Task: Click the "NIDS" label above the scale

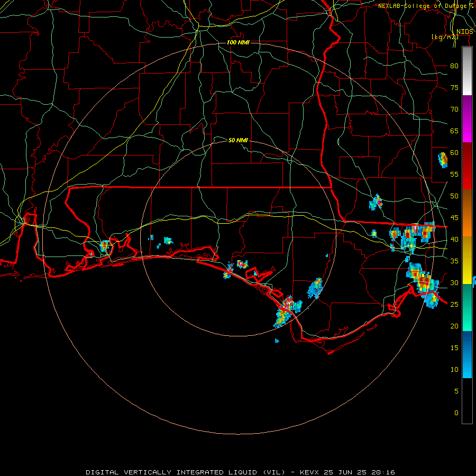Action: coord(465,32)
